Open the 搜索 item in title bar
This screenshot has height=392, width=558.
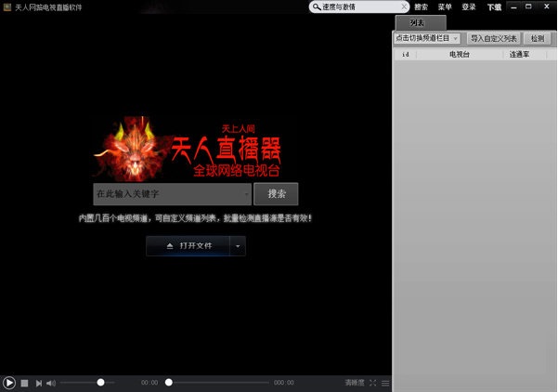pyautogui.click(x=421, y=7)
